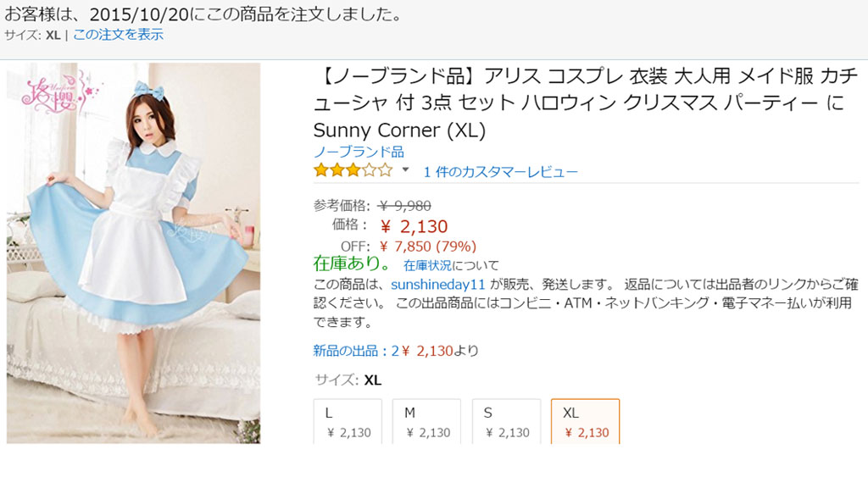Click the product title text
Image resolution: width=868 pixels, height=488 pixels.
tap(586, 103)
